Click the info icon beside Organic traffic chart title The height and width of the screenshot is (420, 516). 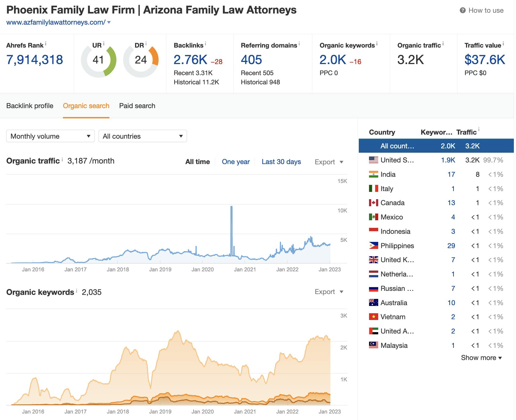pyautogui.click(x=62, y=159)
